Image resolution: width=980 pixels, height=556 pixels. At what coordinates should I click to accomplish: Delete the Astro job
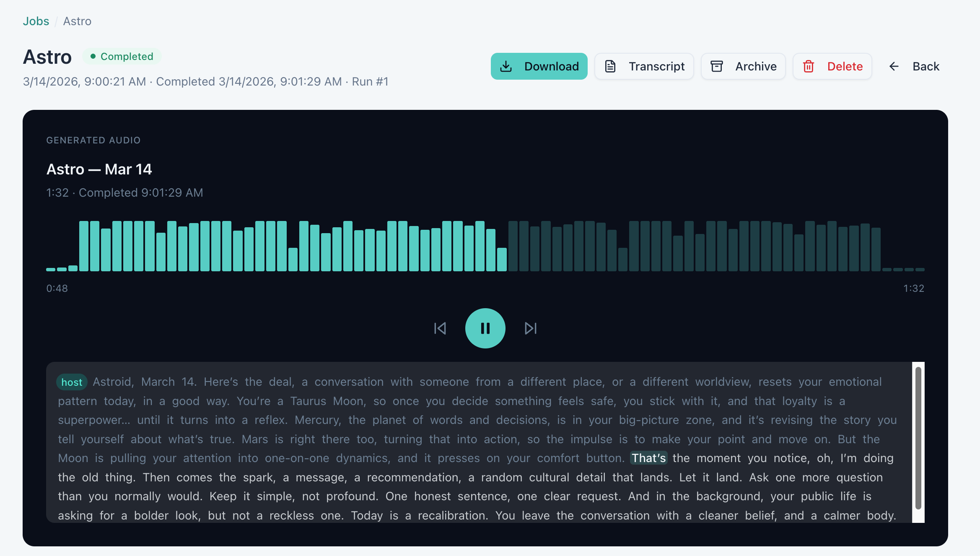[x=832, y=66]
